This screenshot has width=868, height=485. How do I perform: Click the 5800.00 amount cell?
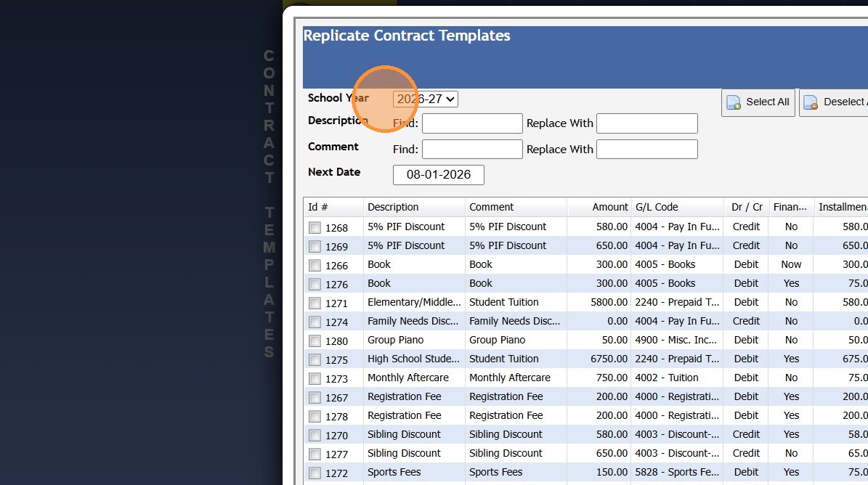(x=599, y=302)
